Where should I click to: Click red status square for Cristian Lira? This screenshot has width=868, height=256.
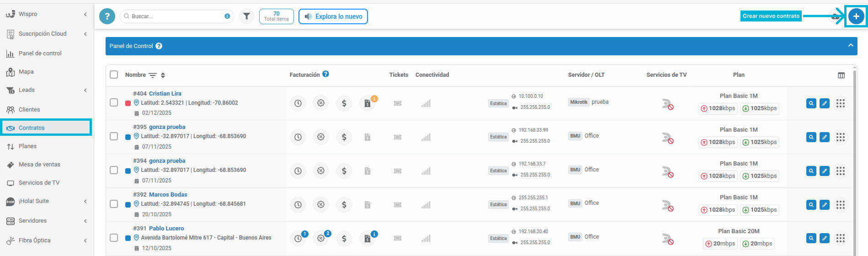[128, 103]
